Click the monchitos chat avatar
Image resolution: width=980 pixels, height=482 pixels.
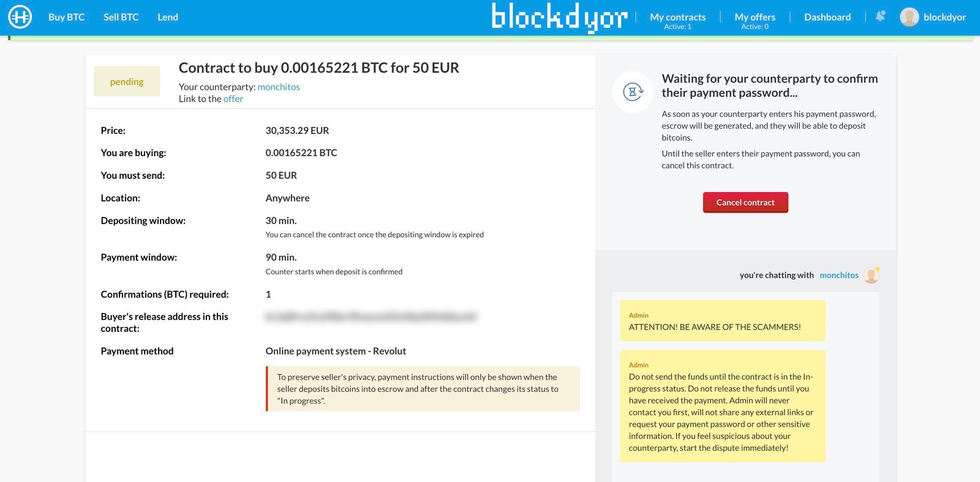pyautogui.click(x=870, y=276)
